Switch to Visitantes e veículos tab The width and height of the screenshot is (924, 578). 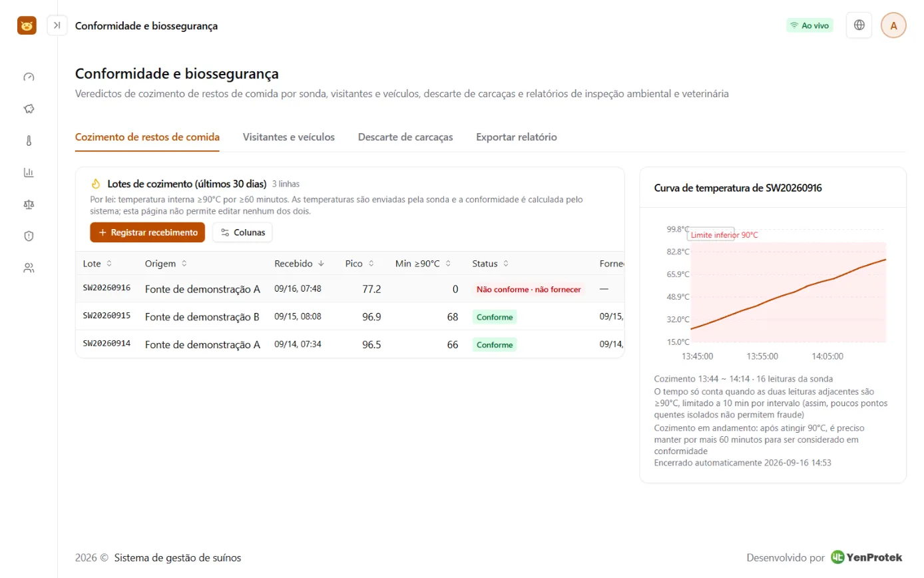pos(289,137)
